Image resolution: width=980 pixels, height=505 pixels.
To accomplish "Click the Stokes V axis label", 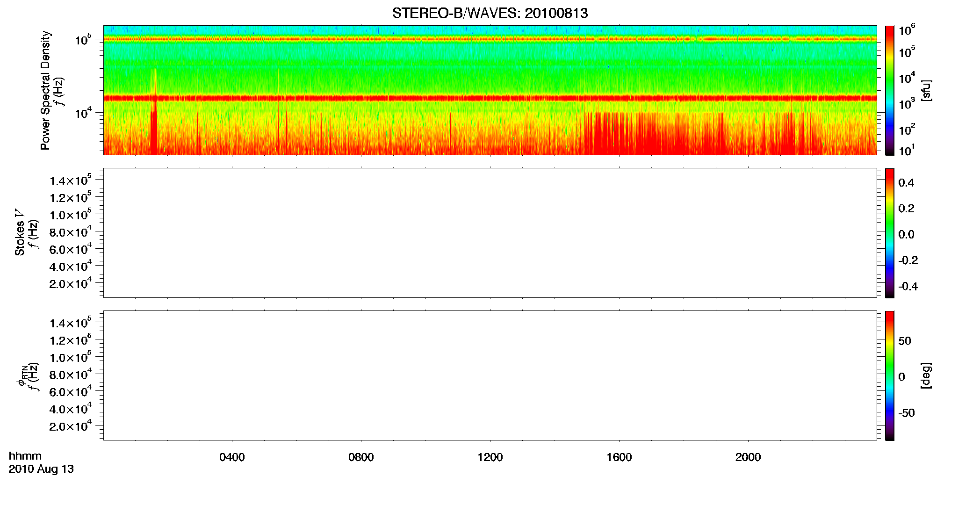I will tap(20, 233).
